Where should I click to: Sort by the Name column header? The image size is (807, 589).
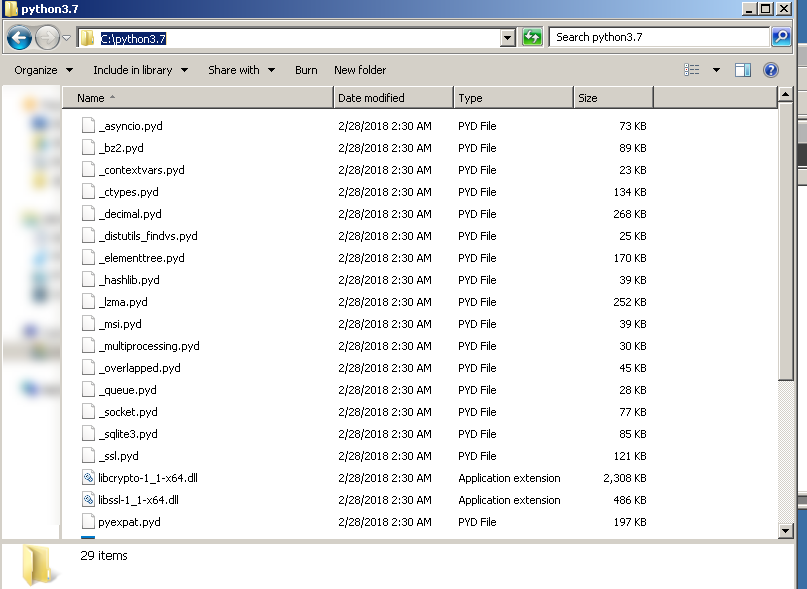click(x=198, y=98)
